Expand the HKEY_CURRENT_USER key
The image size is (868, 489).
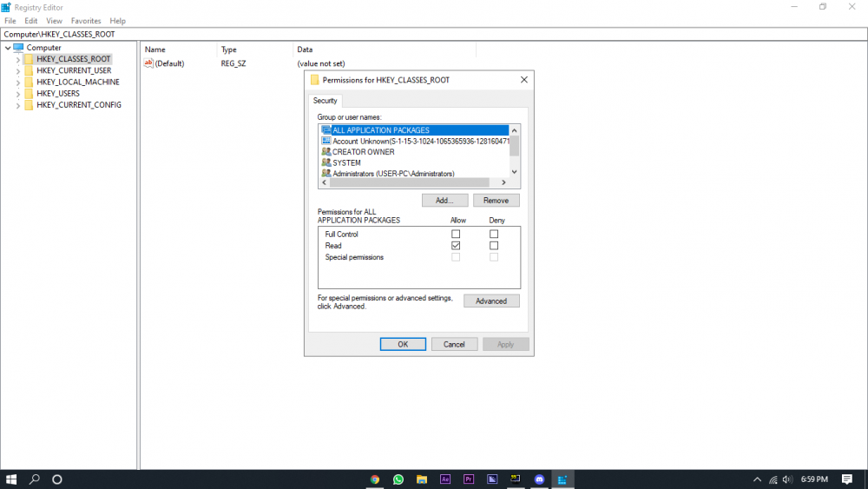(17, 71)
